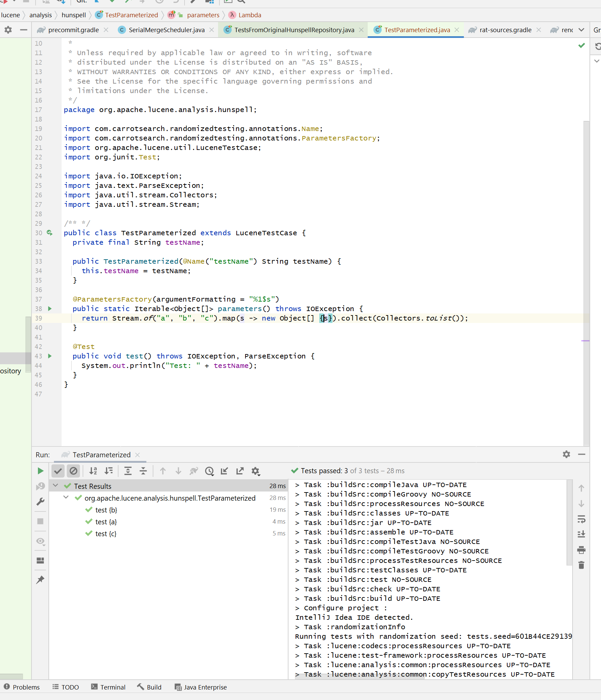Clear all console output trash icon

tap(581, 565)
